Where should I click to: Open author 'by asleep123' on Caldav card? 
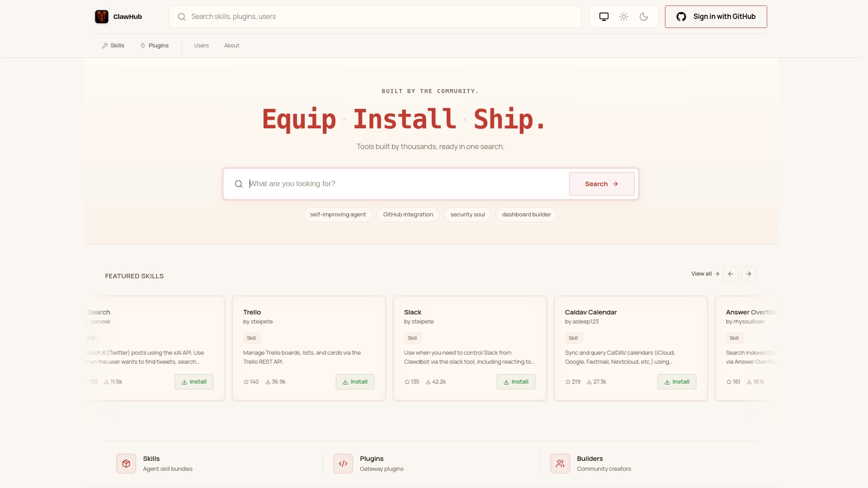[582, 322]
